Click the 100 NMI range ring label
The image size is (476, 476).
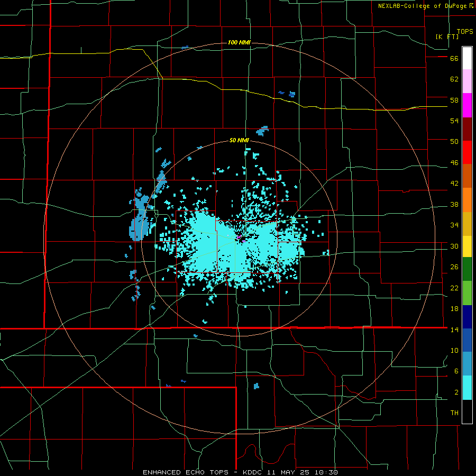(239, 42)
